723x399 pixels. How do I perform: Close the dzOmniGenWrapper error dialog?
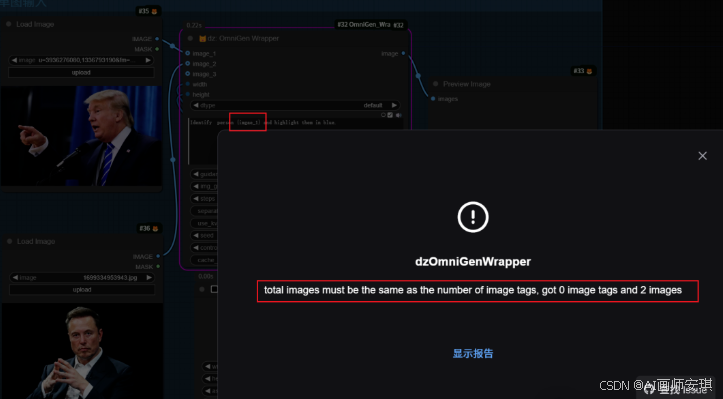click(x=702, y=156)
